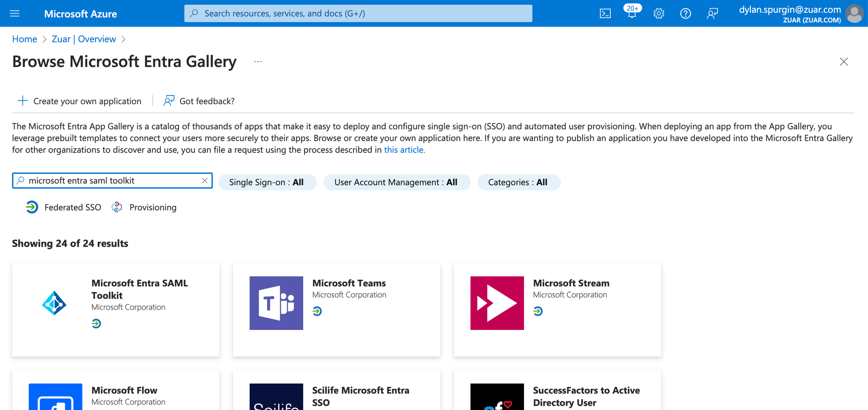
Task: Click the SuccessFactors logo thumbnail
Action: click(x=497, y=397)
